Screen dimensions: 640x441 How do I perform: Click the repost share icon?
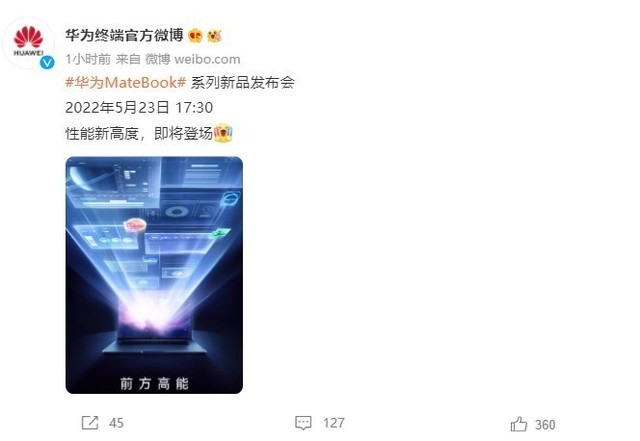(x=90, y=423)
